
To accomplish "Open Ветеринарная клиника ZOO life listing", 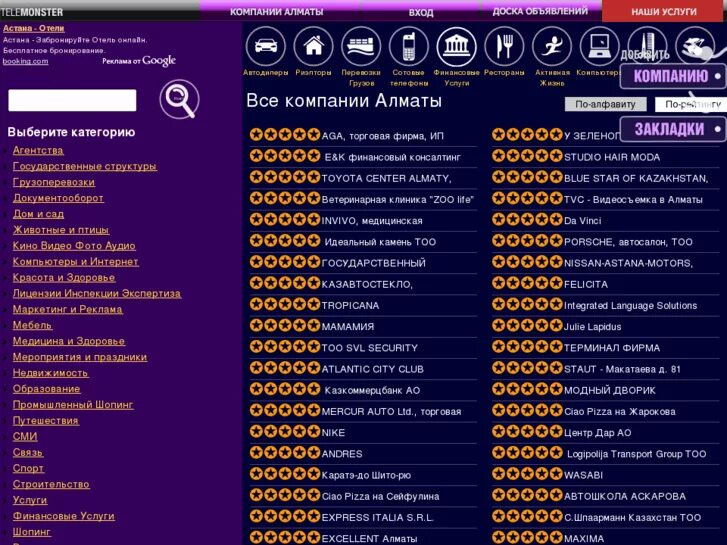I will click(x=398, y=200).
